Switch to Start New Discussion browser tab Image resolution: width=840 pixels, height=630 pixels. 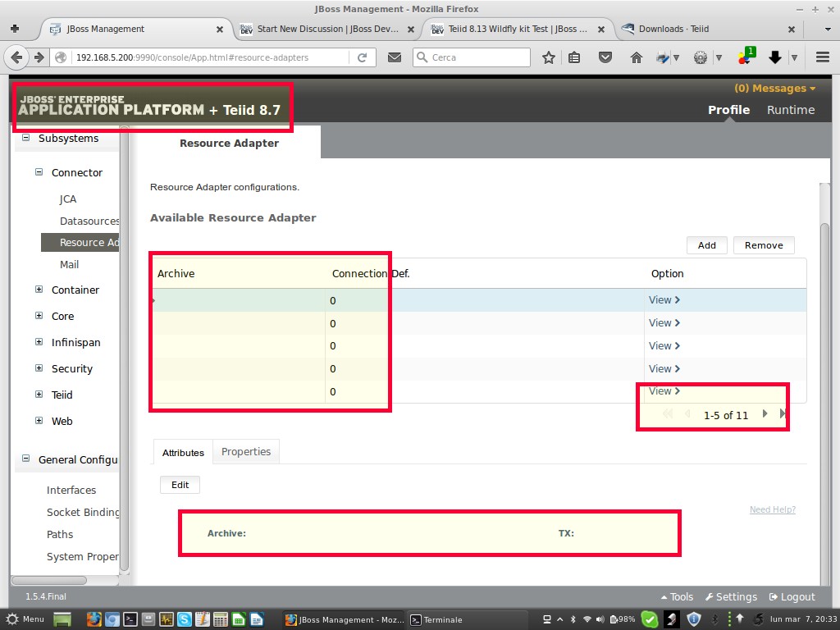tap(327, 29)
